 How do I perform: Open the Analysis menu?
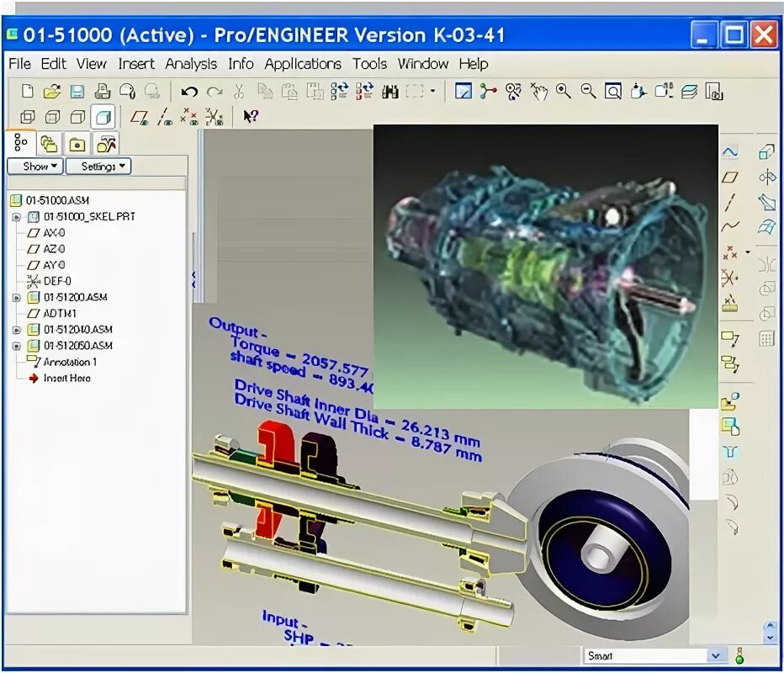[x=191, y=64]
